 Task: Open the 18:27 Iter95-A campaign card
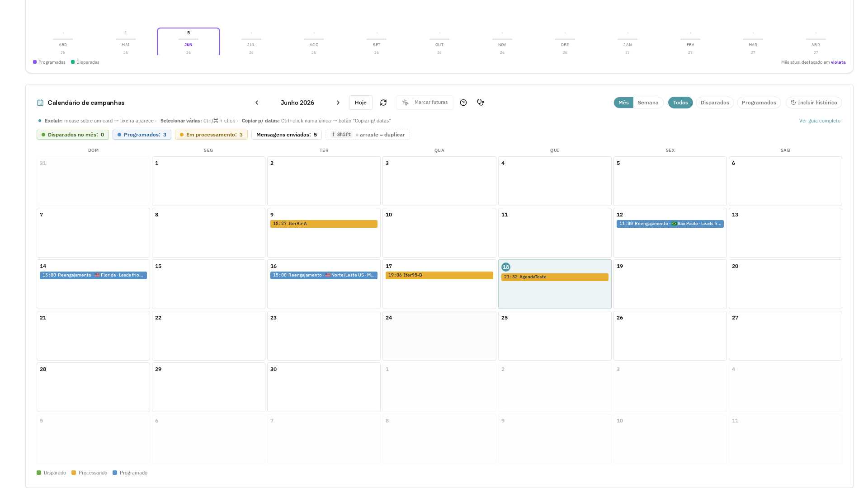[x=324, y=224]
